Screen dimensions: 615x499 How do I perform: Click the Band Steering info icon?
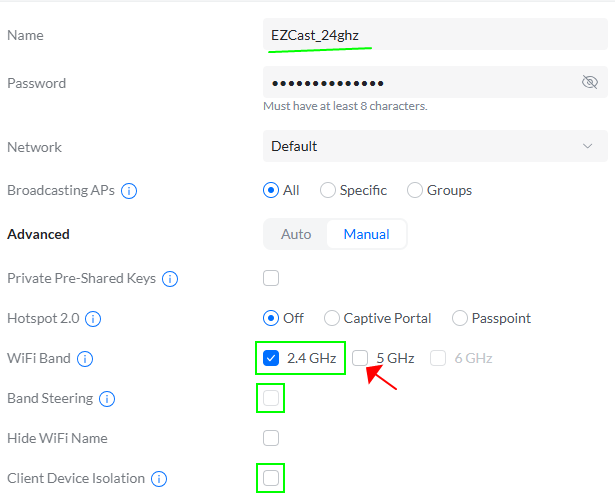[107, 399]
